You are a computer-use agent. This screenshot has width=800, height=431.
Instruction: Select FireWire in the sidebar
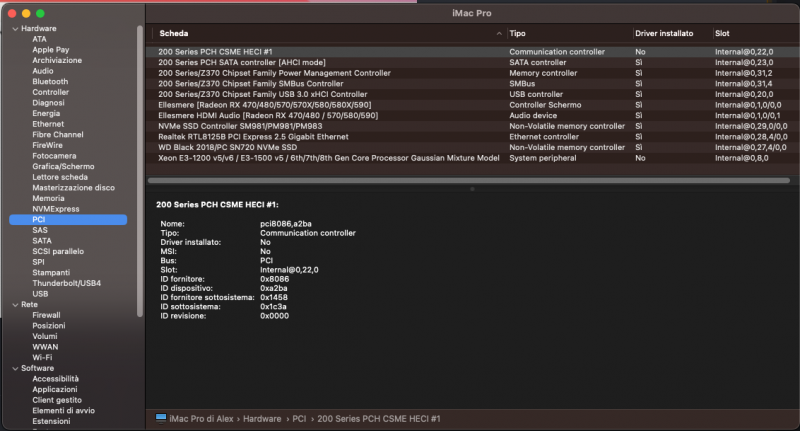click(47, 145)
